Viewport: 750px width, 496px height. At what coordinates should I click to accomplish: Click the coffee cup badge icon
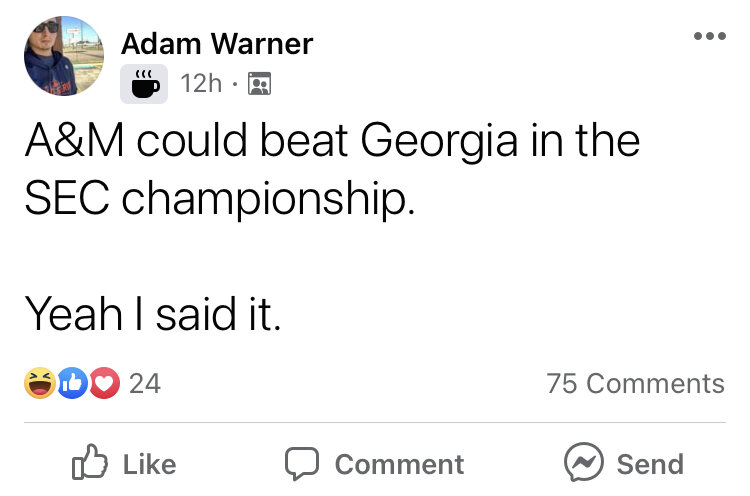point(144,84)
